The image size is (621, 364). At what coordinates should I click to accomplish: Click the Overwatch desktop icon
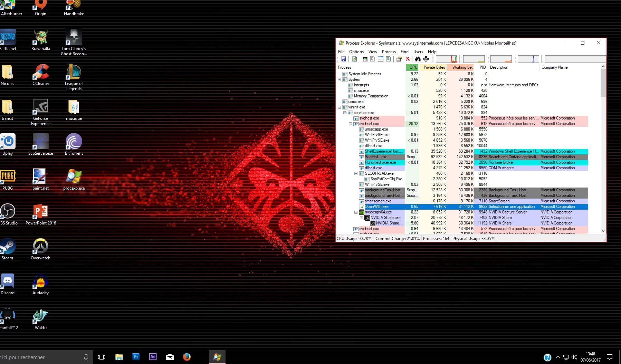click(40, 249)
